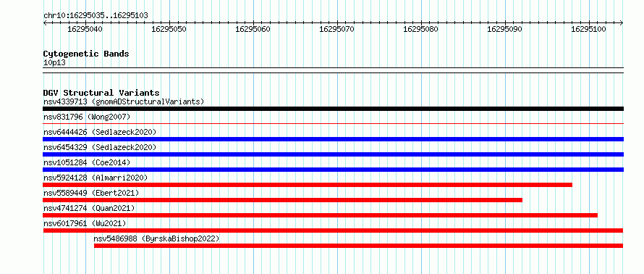644x274 pixels.
Task: Click the black nsv4339713 gnomAD variant bar
Action: (333, 109)
